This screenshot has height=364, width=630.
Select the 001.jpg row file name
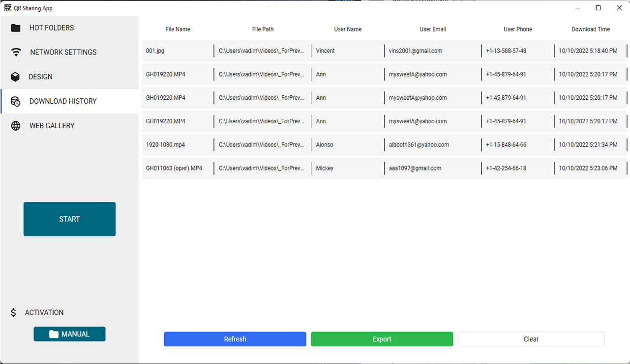pos(155,51)
